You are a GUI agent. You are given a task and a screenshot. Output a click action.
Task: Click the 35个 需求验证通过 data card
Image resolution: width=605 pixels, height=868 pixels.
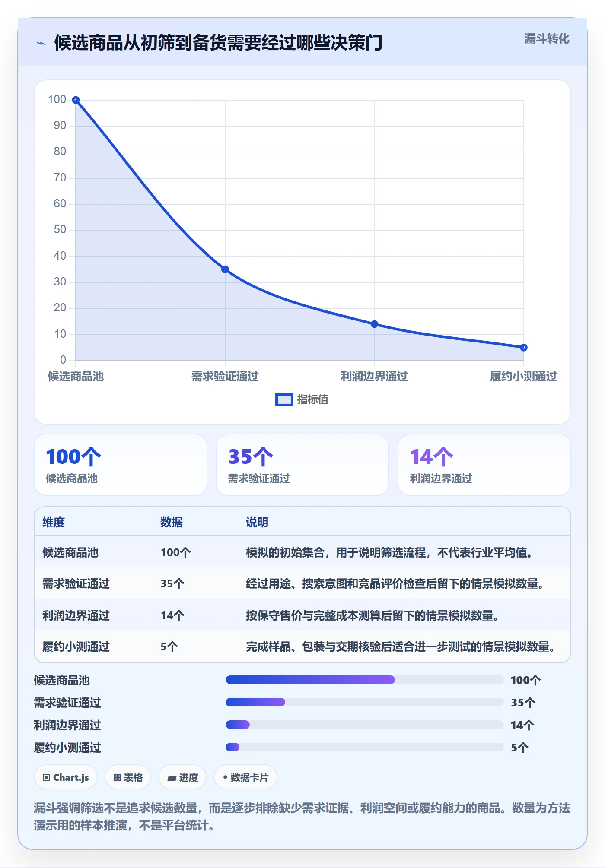coord(302,465)
